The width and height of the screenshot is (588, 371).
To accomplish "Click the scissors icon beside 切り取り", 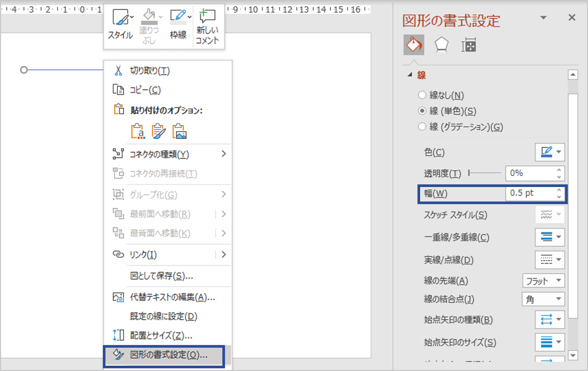I will [x=118, y=71].
